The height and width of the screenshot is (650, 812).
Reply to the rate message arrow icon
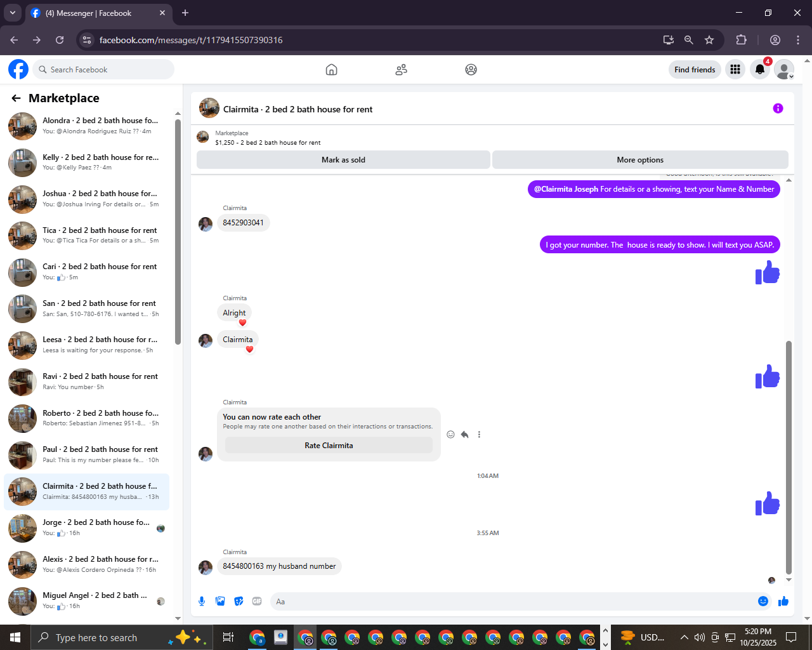[464, 435]
